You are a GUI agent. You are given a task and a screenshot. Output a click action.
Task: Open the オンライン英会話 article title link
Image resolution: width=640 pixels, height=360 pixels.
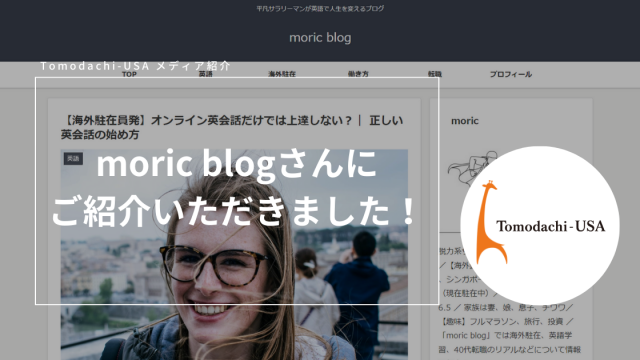coord(232,127)
